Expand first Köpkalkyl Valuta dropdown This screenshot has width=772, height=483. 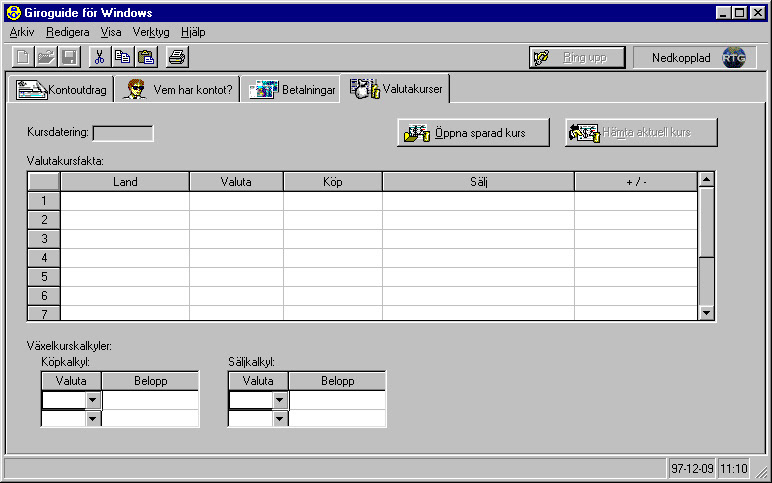[93, 400]
